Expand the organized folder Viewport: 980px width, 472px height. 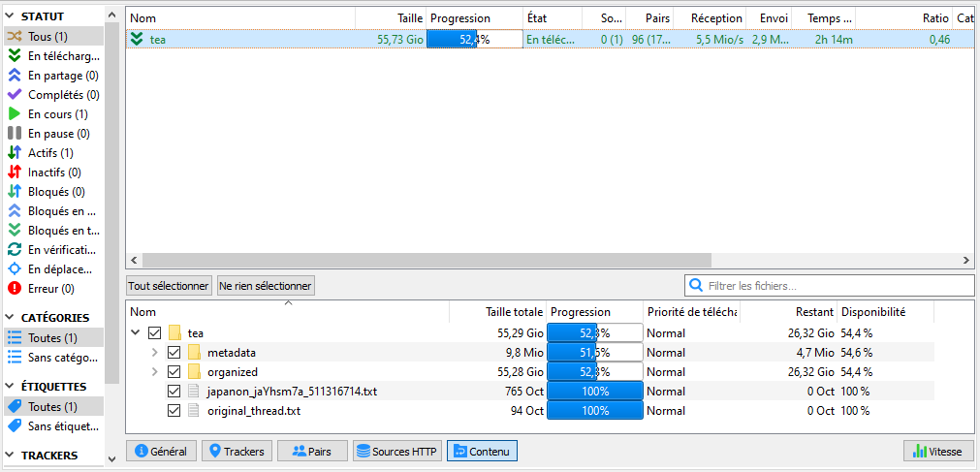[155, 372]
